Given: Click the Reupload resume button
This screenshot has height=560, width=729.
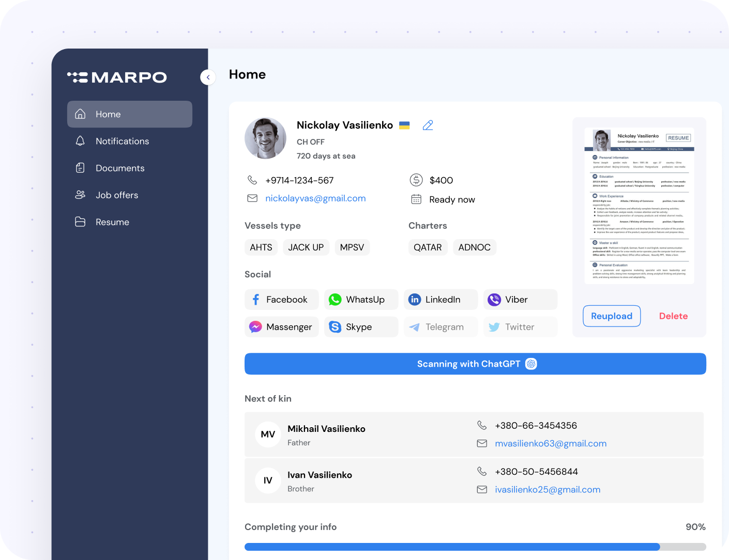Looking at the screenshot, I should 612,316.
